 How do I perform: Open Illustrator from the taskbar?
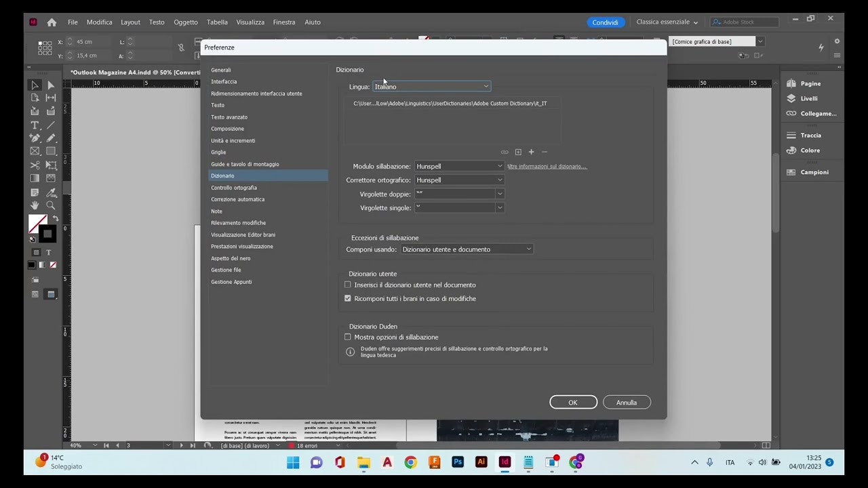point(481,462)
